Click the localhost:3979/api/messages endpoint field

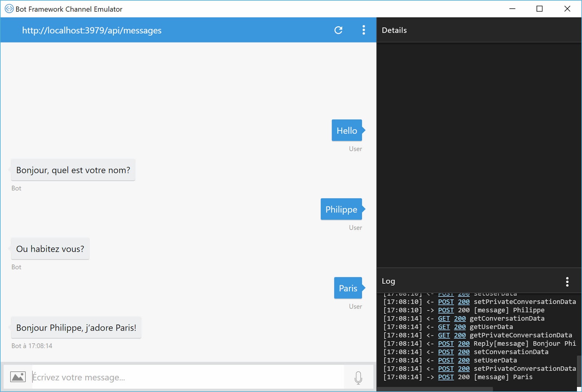92,30
